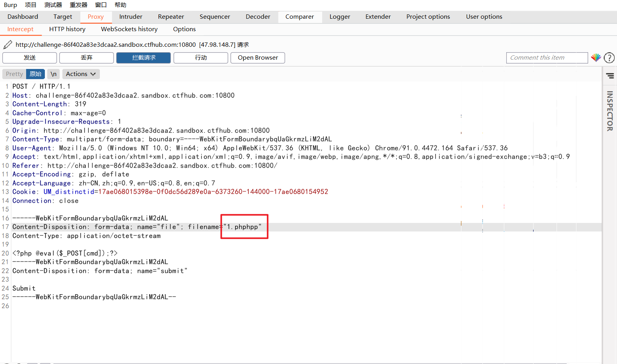Screen dimensions: 617x364
Task: Open the Actions dropdown
Action: tap(81, 74)
